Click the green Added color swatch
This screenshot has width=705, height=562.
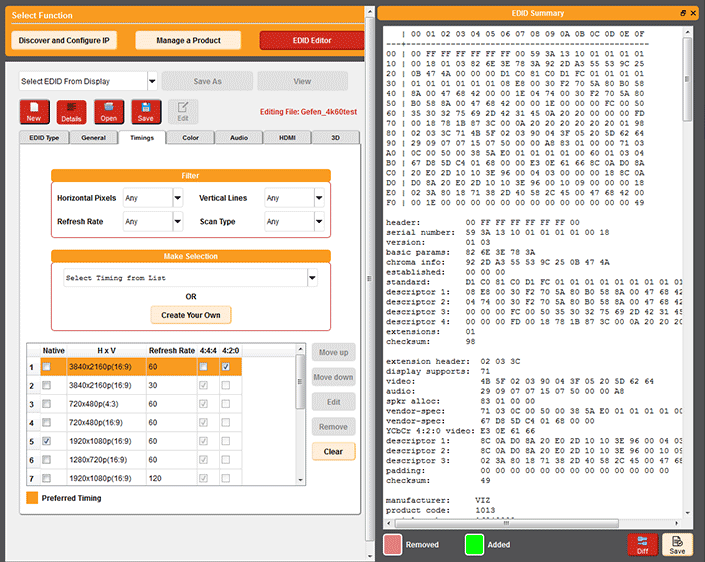coord(475,544)
